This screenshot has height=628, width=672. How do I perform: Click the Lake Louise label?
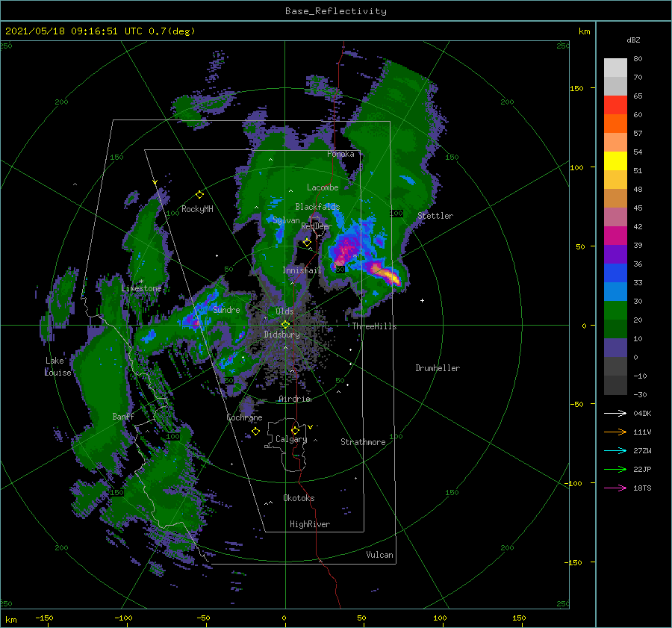(x=57, y=367)
